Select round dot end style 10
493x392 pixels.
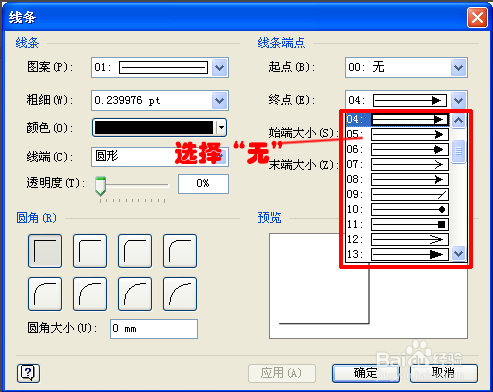[x=397, y=209]
